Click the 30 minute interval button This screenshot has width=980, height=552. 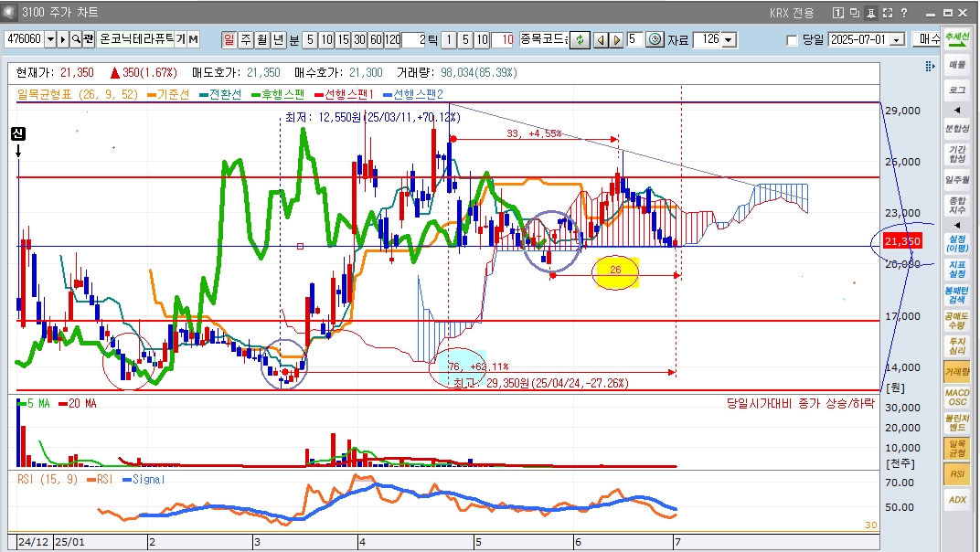click(359, 40)
